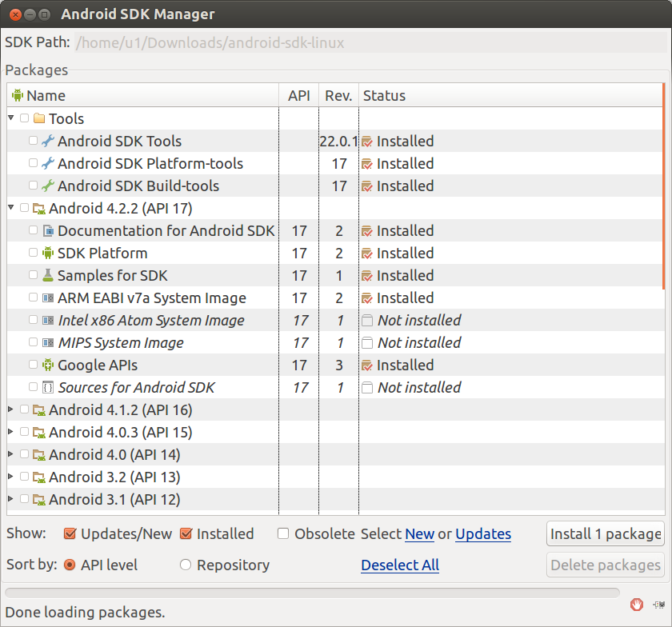Click the Sources for Android SDK braces icon
This screenshot has width=672, height=627.
point(48,387)
